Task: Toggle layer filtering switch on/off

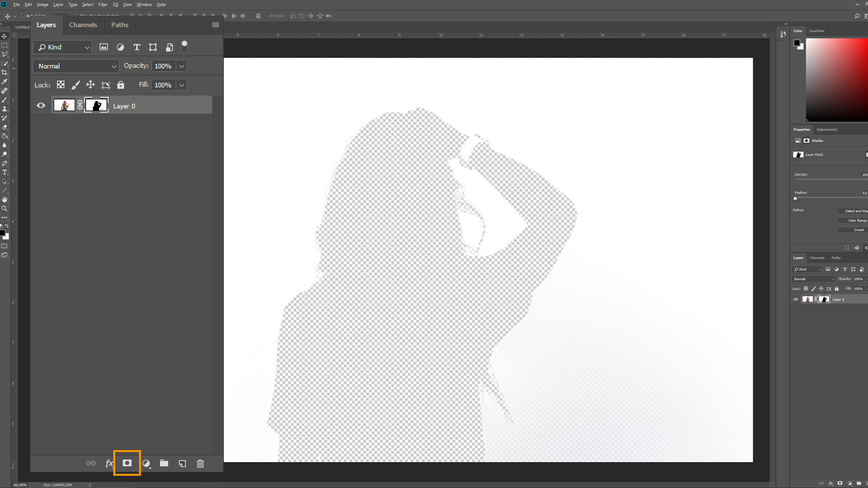Action: pyautogui.click(x=184, y=46)
